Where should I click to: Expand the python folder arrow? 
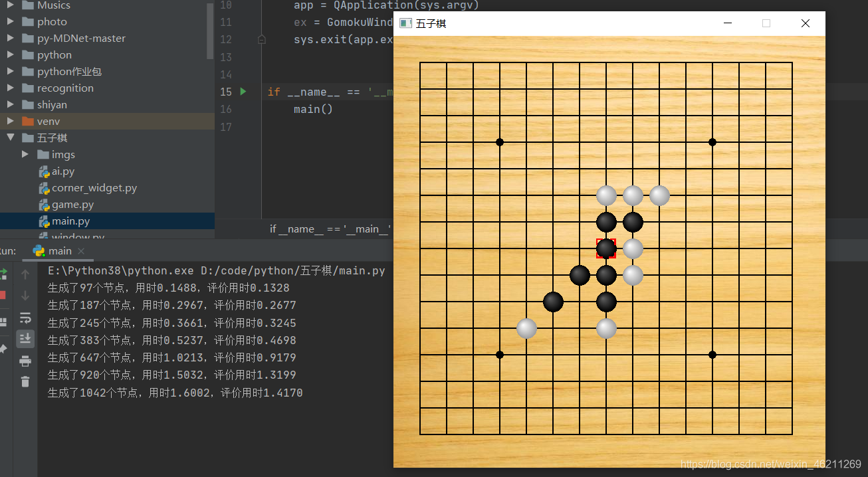click(10, 55)
